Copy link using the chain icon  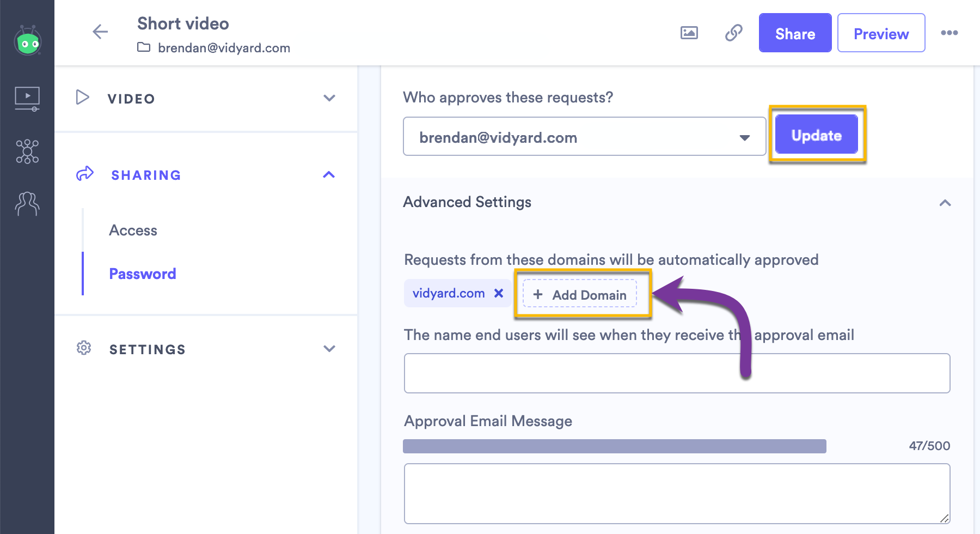pos(734,33)
